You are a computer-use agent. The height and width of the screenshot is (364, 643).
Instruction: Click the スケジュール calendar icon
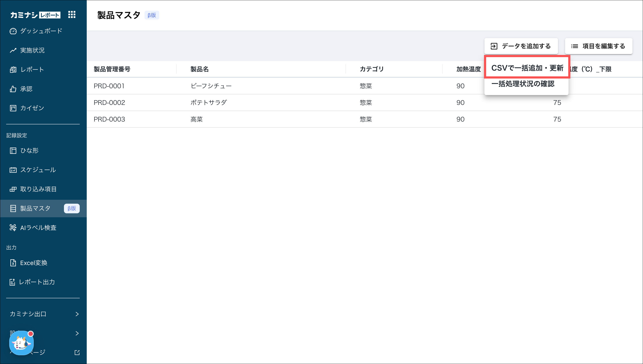coord(13,170)
